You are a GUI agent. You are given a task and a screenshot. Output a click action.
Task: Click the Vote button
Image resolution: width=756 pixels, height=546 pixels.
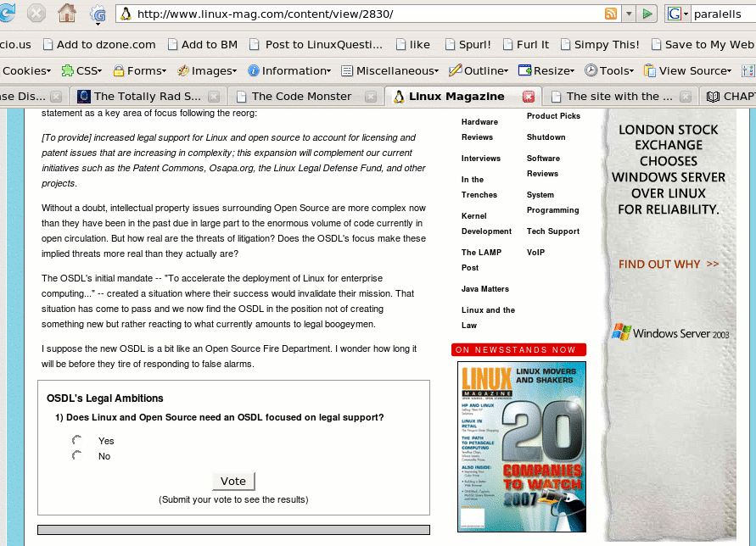click(x=233, y=481)
